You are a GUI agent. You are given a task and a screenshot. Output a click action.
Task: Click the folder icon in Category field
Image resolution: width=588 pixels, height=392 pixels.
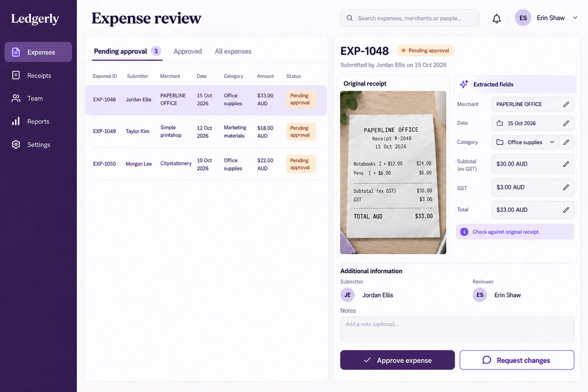point(500,142)
